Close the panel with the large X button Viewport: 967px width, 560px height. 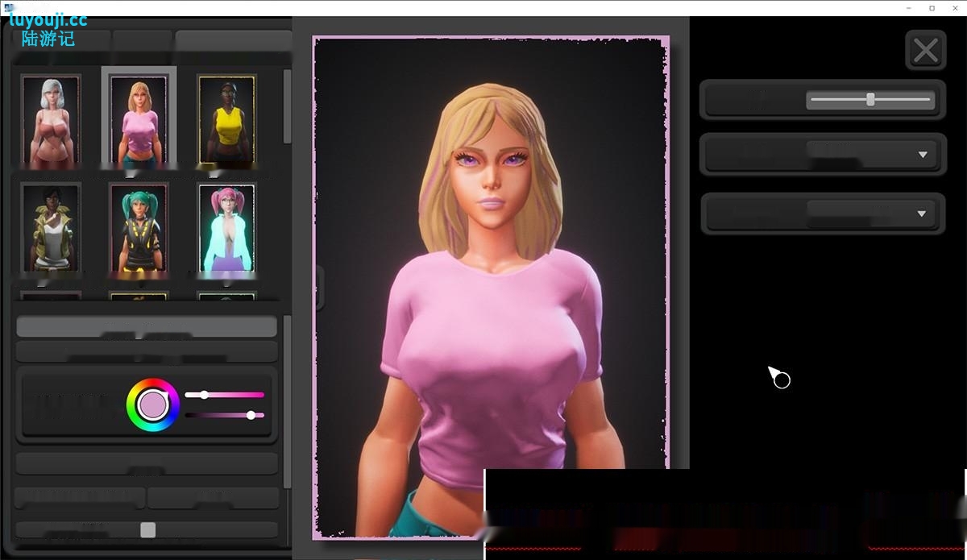click(x=925, y=52)
